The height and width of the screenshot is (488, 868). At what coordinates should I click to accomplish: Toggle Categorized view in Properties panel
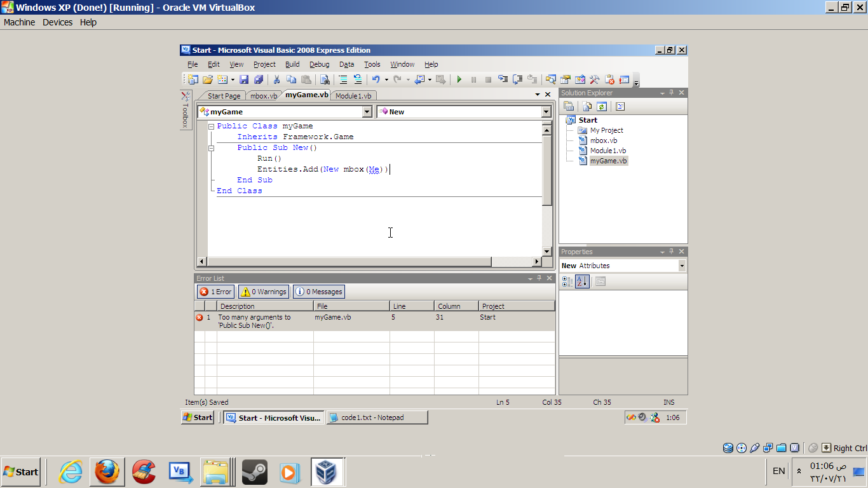(567, 281)
